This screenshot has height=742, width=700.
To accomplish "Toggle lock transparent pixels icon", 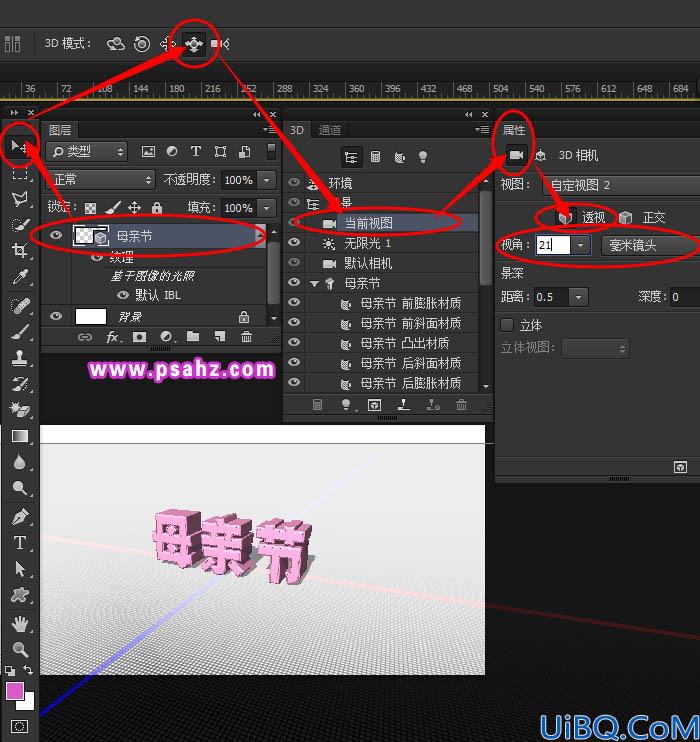I will click(90, 208).
